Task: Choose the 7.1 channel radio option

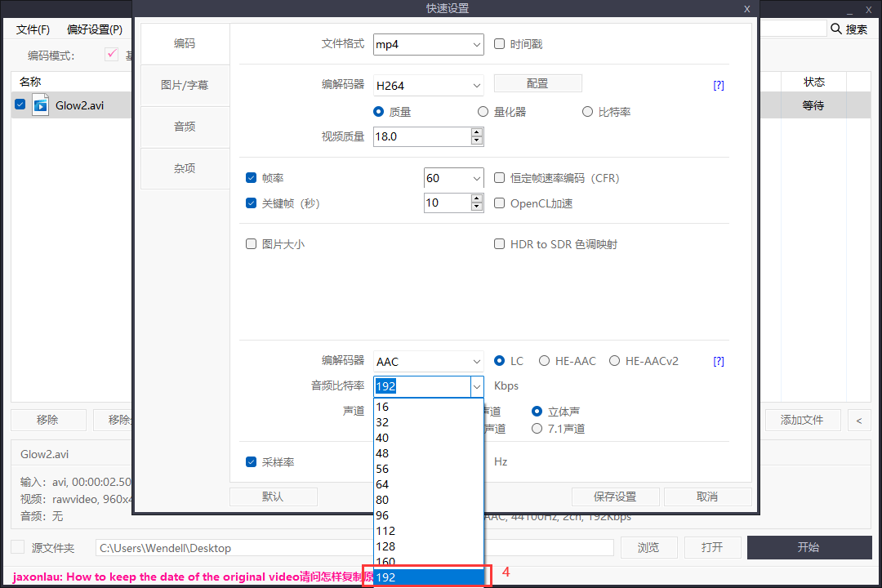Action: 537,429
